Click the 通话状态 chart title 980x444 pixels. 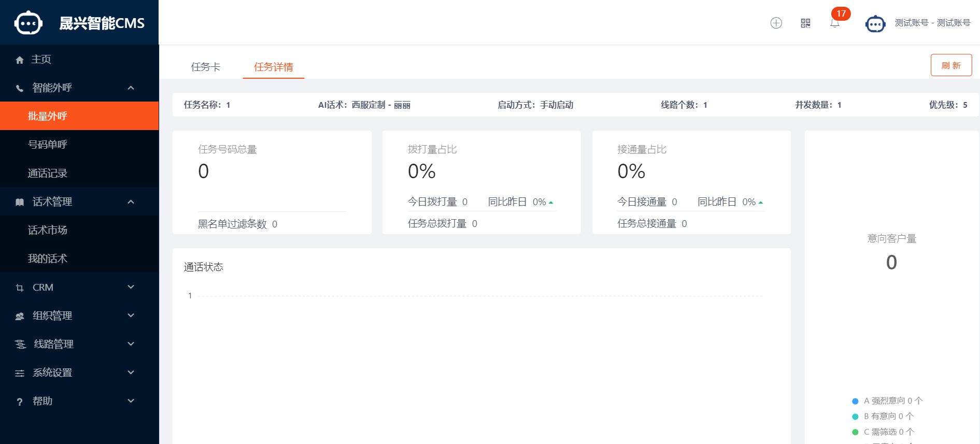tap(204, 267)
